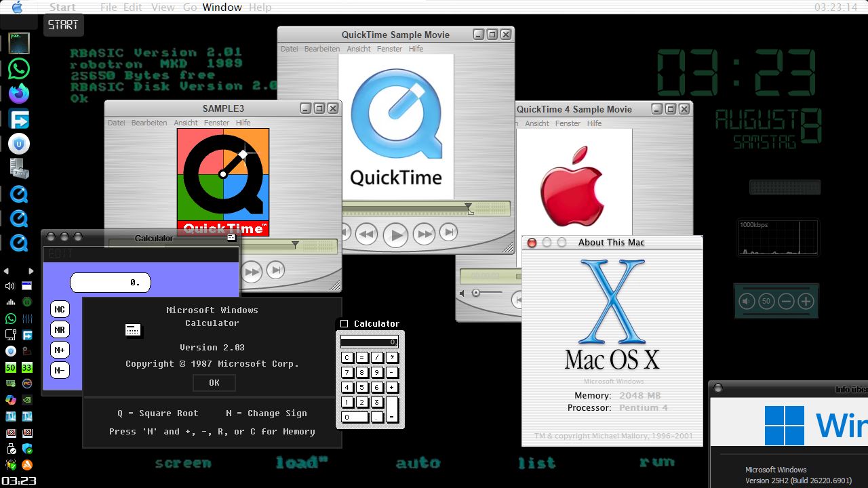Image resolution: width=868 pixels, height=488 pixels.
Task: Click M- in the purple Calculator
Action: tap(60, 371)
